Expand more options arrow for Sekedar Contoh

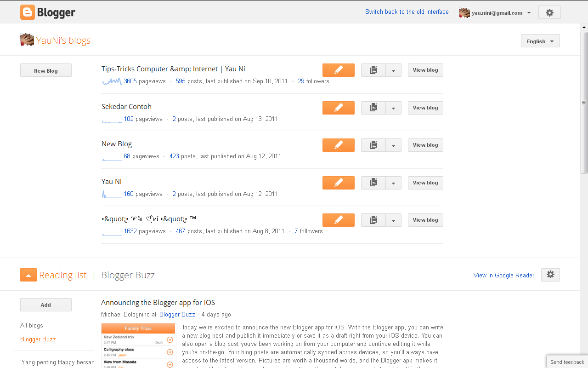[394, 108]
